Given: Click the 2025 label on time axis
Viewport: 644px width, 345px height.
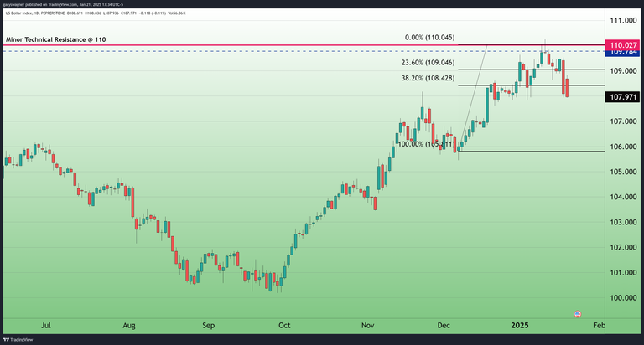Looking at the screenshot, I should 521,323.
